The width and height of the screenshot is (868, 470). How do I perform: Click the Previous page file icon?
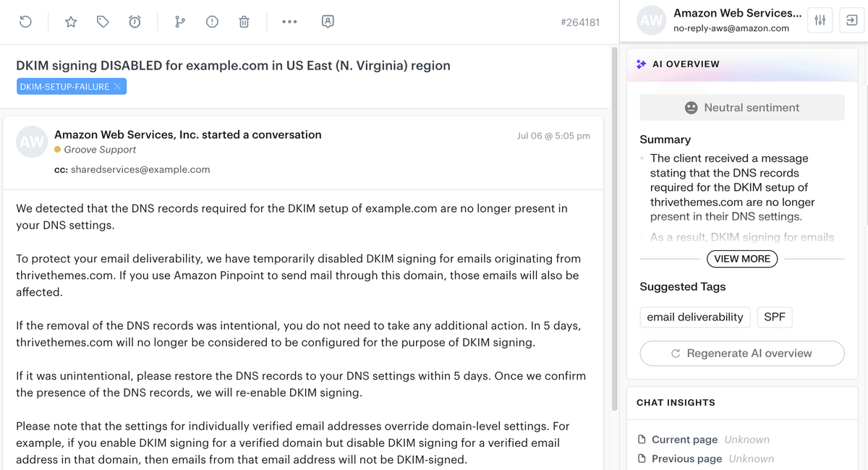[642, 458]
